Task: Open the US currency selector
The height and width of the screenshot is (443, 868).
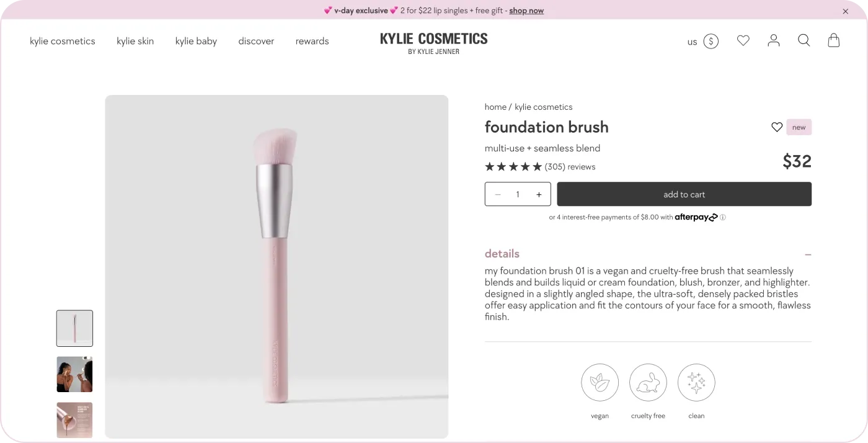Action: (702, 41)
